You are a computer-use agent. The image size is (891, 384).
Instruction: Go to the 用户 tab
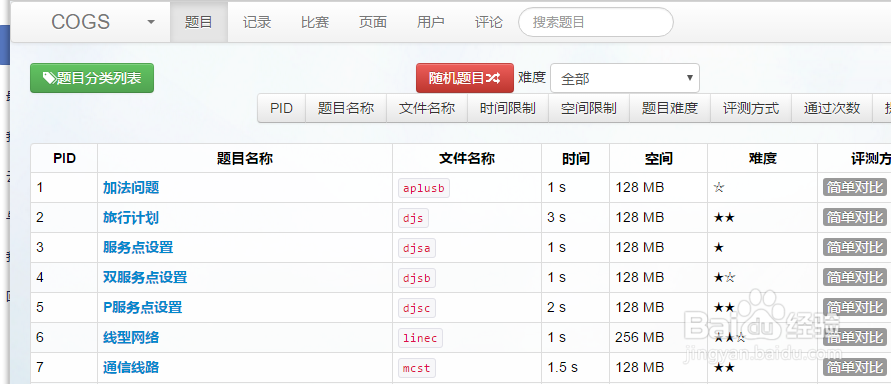click(x=431, y=22)
